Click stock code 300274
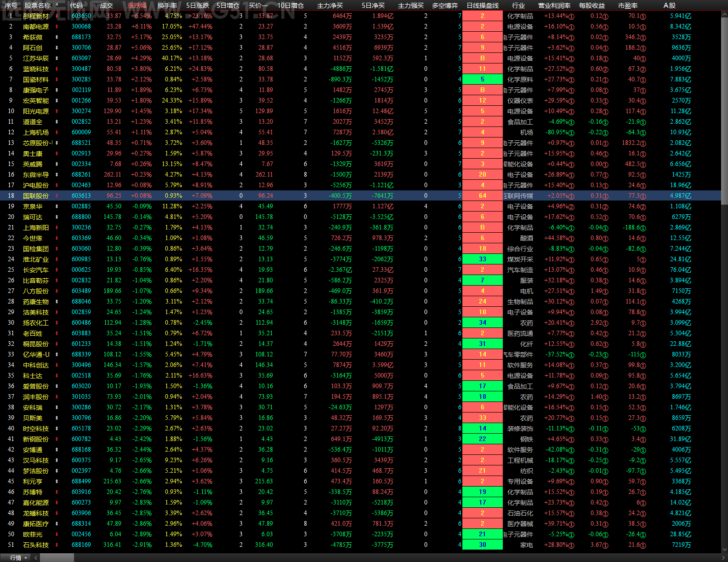 pyautogui.click(x=81, y=111)
